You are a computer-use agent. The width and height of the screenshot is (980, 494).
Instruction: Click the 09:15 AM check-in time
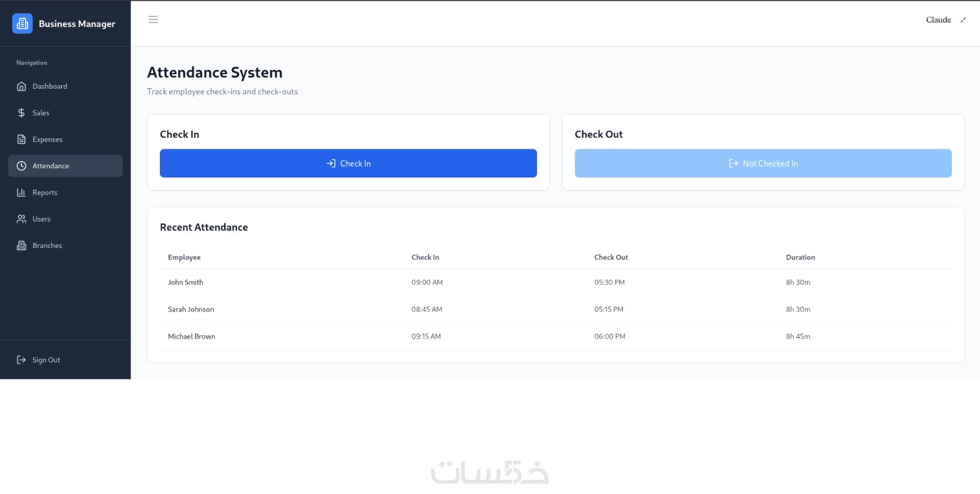pyautogui.click(x=426, y=336)
